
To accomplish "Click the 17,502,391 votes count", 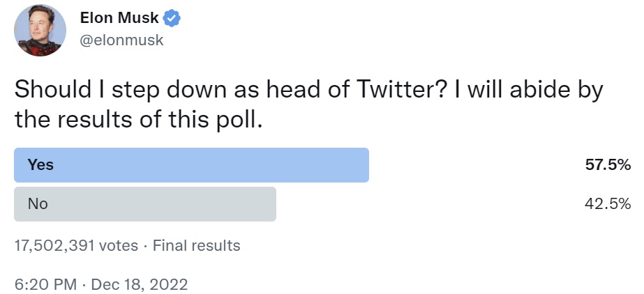I will [70, 245].
